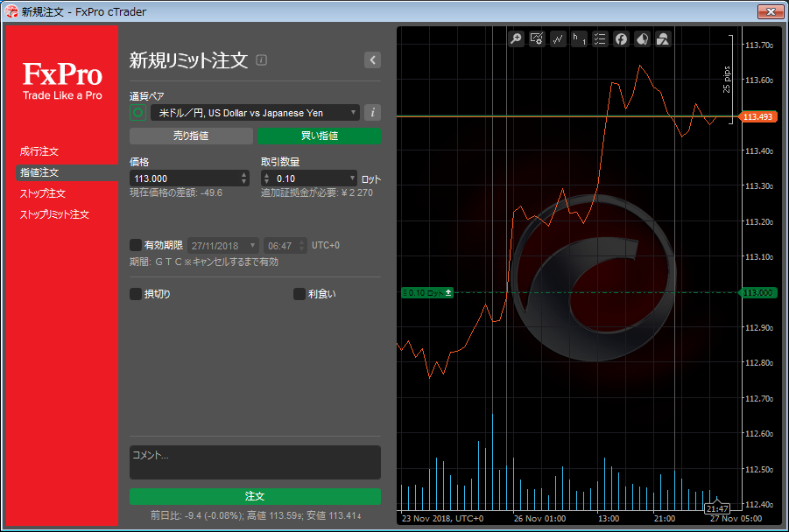Open the 27/11/2018 expiry date dropdown
The width and height of the screenshot is (789, 532).
point(223,245)
